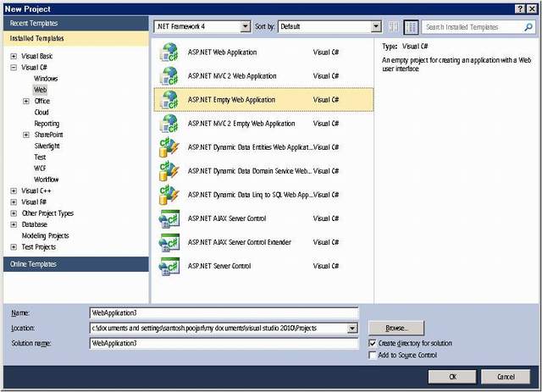Click the Dynamic Data Linq to SQL icon
The height and width of the screenshot is (392, 542).
pyautogui.click(x=169, y=195)
